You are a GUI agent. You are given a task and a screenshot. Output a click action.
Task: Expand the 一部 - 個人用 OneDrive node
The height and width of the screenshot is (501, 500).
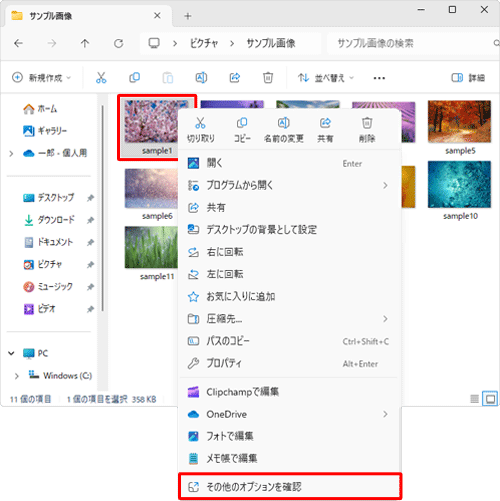11,153
